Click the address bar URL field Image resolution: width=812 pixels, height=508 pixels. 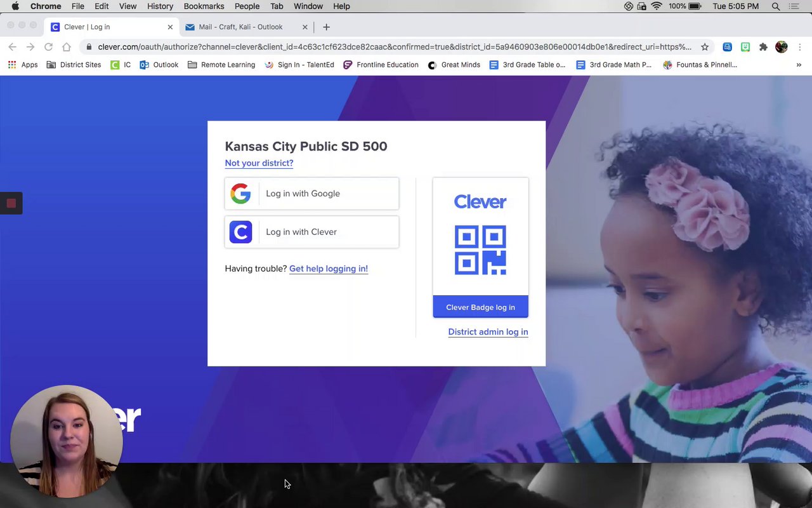(394, 47)
